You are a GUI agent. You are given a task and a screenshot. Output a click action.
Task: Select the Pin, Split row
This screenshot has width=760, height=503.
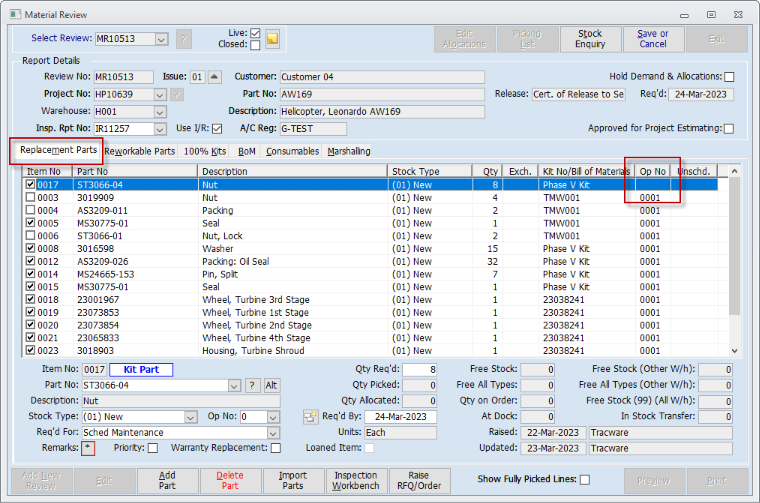(370, 274)
